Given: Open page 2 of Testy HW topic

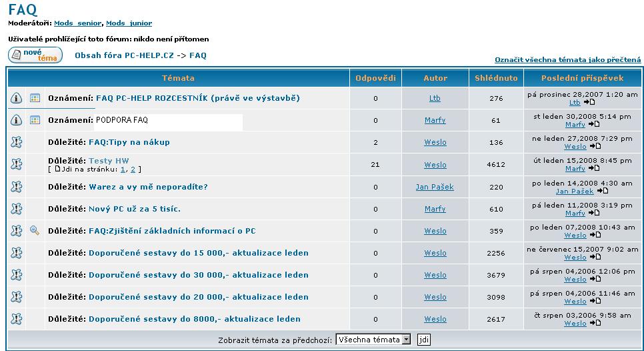Looking at the screenshot, I should 131,169.
